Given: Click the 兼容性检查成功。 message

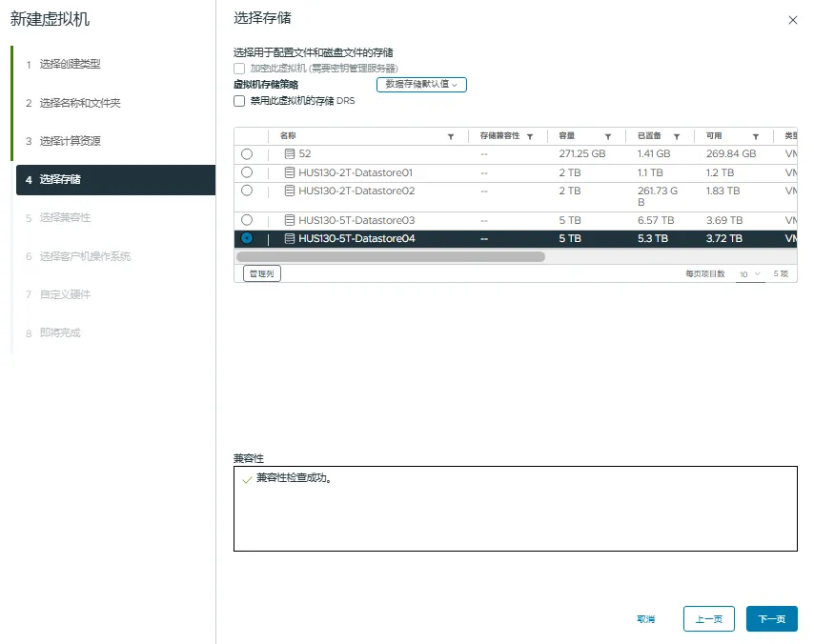Looking at the screenshot, I should pos(294,478).
